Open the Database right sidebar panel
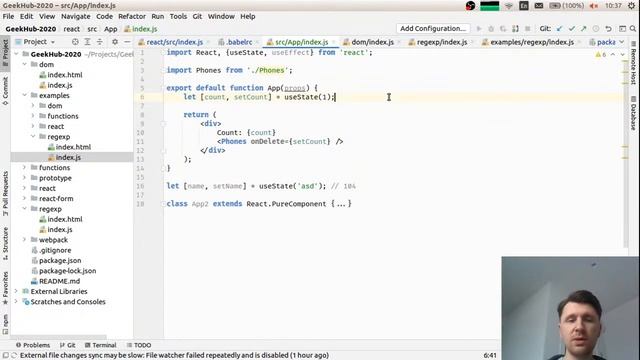640x360 pixels. click(633, 113)
